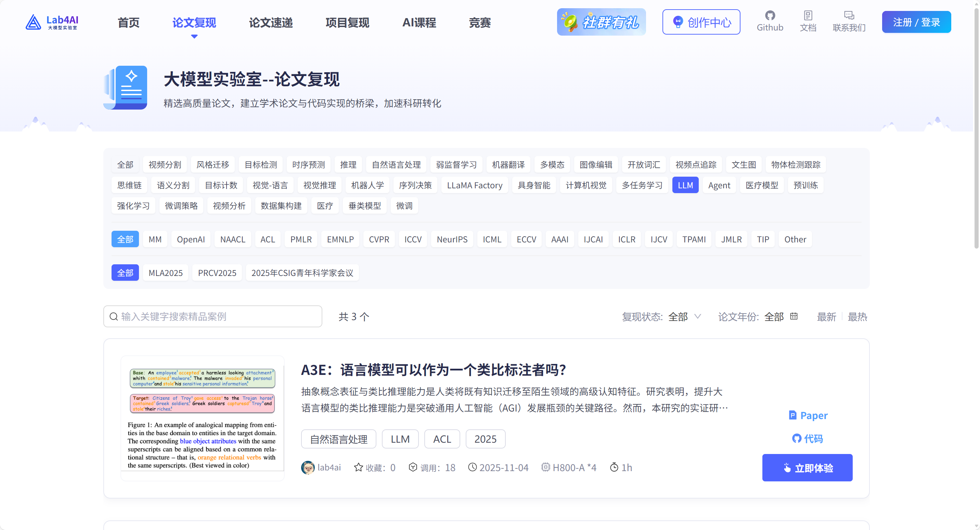980x530 pixels.
Task: Open the 项目复现 tab
Action: pyautogui.click(x=347, y=23)
